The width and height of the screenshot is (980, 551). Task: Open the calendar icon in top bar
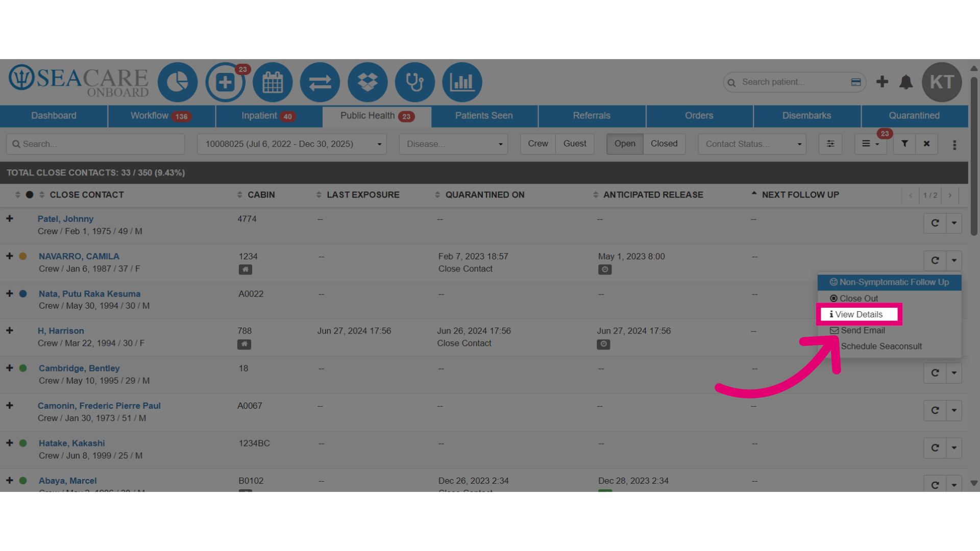[273, 82]
